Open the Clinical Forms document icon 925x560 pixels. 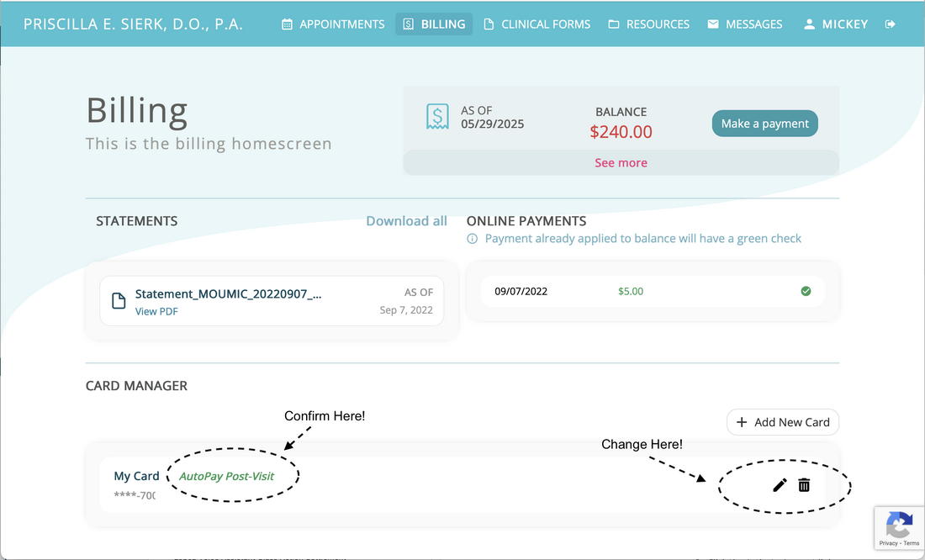488,24
